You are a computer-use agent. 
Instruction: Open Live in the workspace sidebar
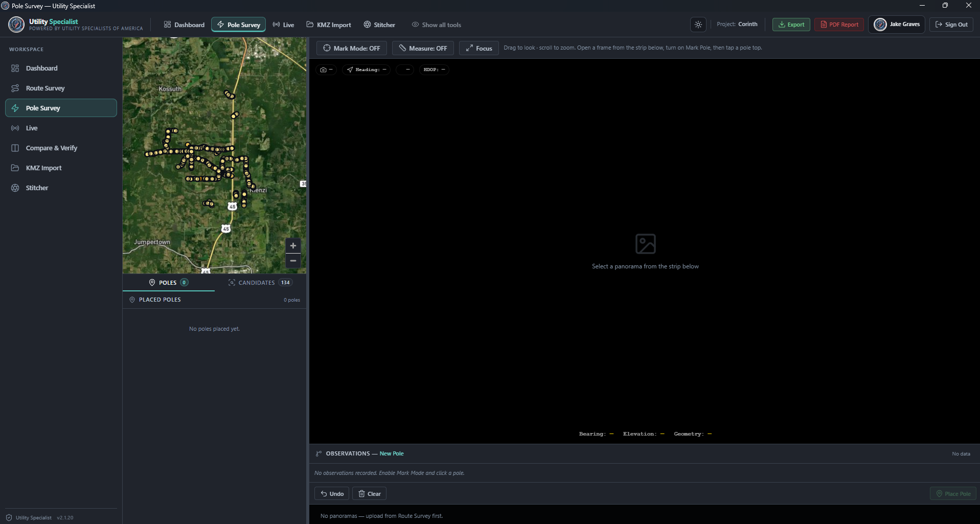point(61,128)
